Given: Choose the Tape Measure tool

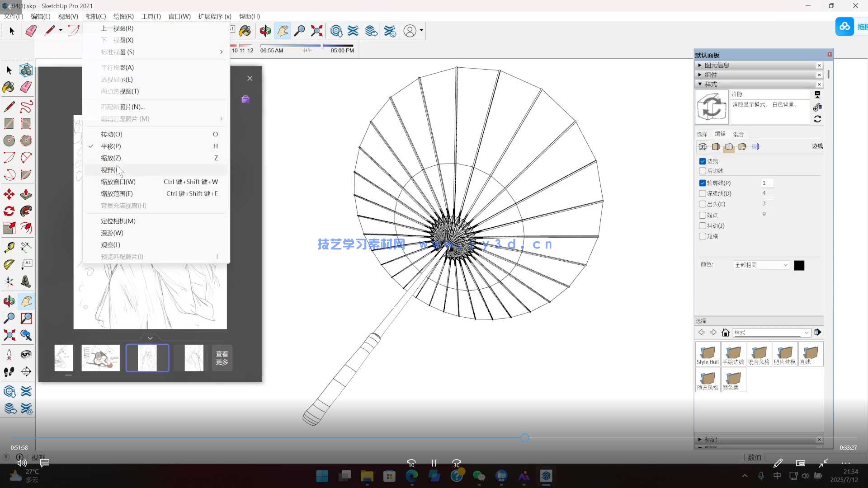Looking at the screenshot, I should [9, 247].
